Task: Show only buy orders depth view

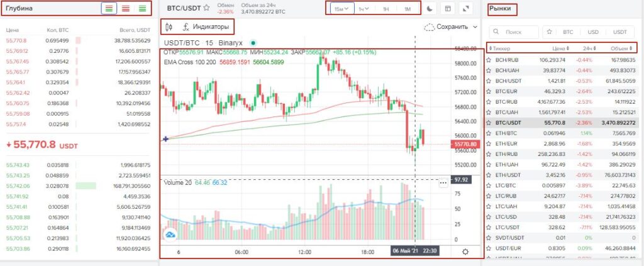Action: point(143,8)
